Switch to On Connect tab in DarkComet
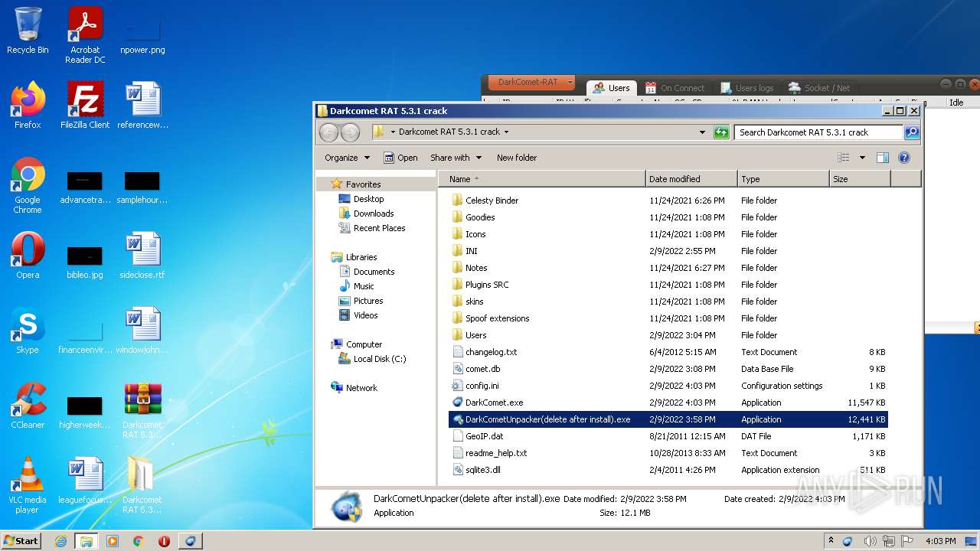The height and width of the screenshot is (551, 980). click(675, 88)
